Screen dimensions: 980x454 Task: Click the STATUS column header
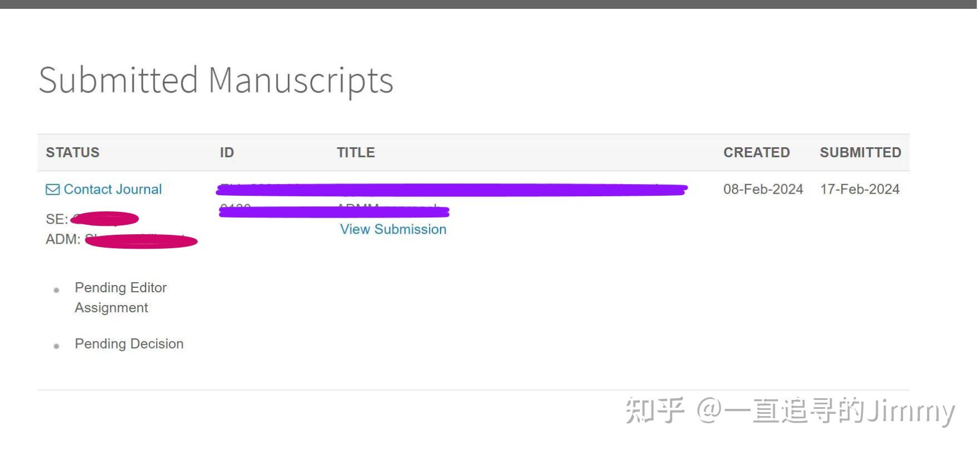[73, 152]
